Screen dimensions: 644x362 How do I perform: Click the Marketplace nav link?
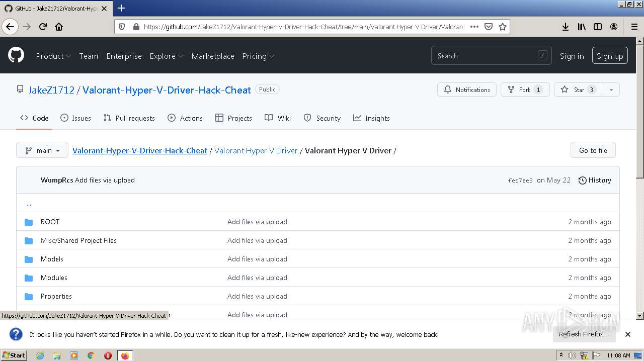click(213, 56)
